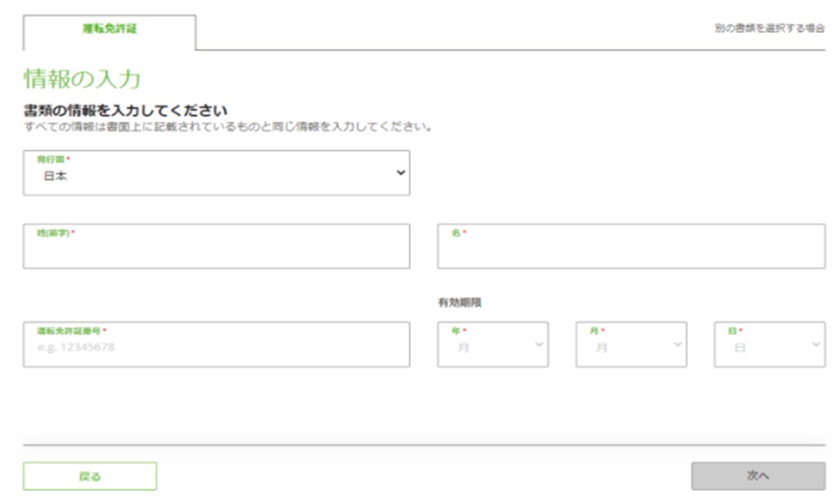Open the 年 year dropdown under 有効期限
This screenshot has height=504, width=840.
[493, 344]
